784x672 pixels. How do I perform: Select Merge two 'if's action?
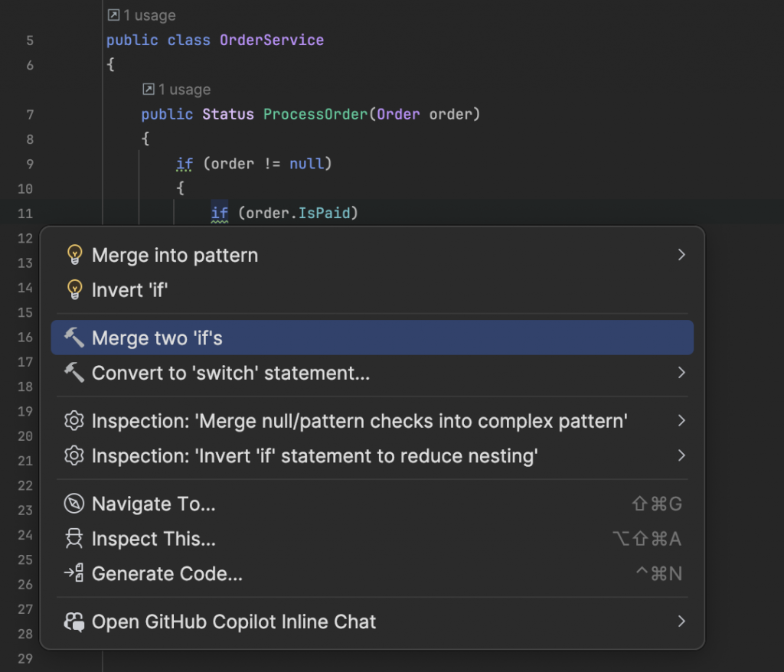tap(157, 338)
